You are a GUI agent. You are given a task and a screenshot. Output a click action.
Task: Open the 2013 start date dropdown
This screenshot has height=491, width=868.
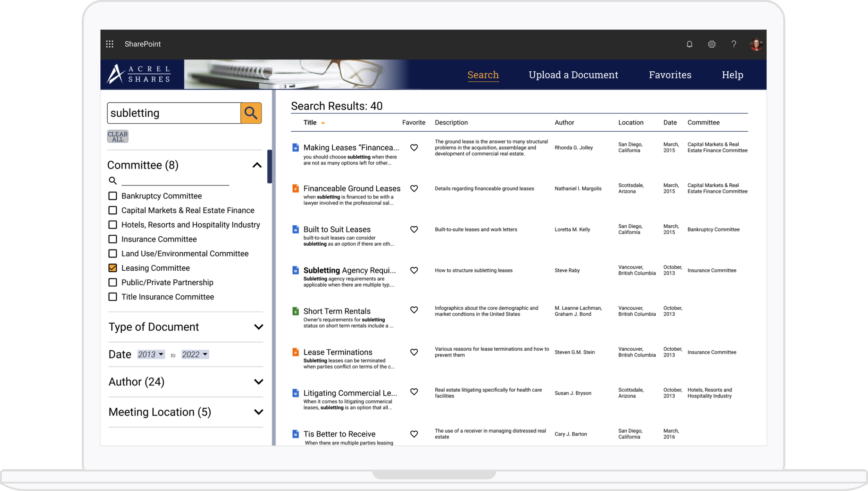[x=151, y=354]
